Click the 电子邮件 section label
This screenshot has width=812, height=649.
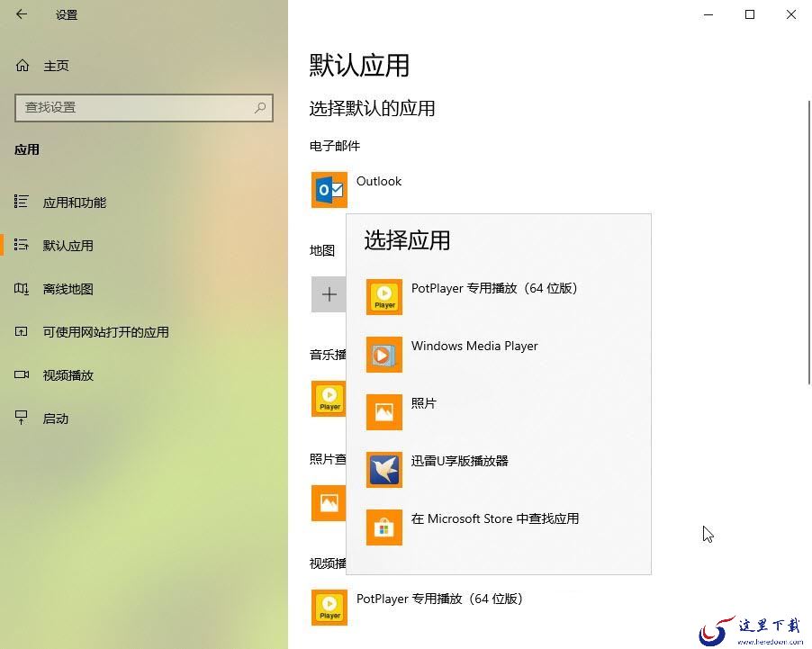tap(335, 146)
